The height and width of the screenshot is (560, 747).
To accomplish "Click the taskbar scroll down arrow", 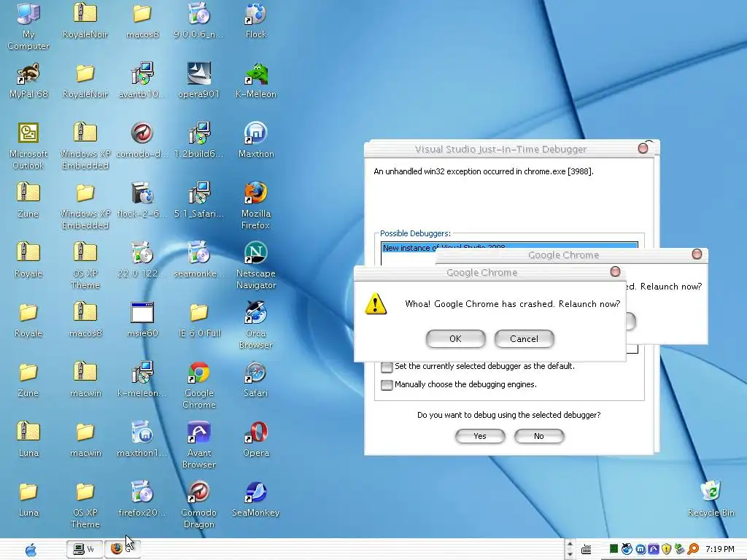I will click(x=570, y=554).
